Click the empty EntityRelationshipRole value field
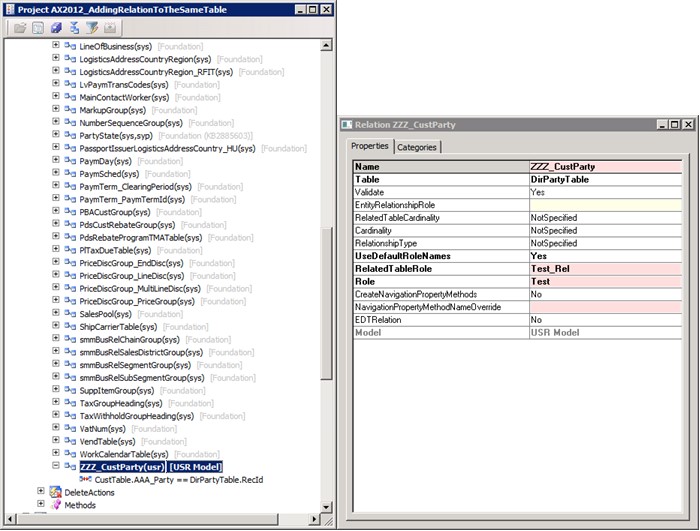This screenshot has width=700, height=531. (605, 205)
